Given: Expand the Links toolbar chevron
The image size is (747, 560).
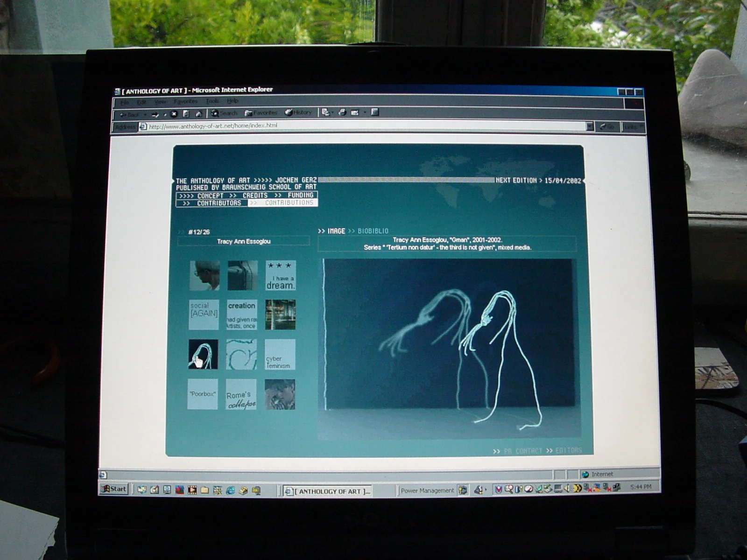Looking at the screenshot, I should click(642, 126).
